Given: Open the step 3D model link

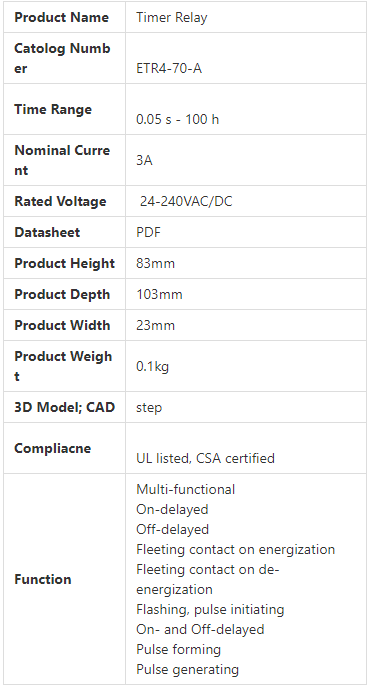Looking at the screenshot, I should coord(149,407).
